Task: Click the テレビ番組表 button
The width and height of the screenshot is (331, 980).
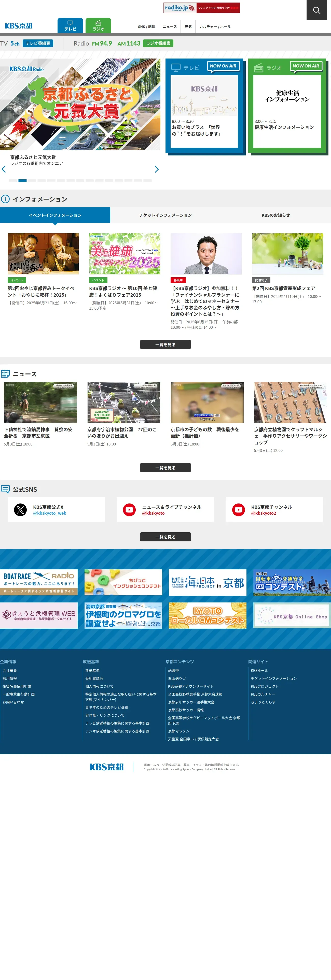Action: (38, 43)
